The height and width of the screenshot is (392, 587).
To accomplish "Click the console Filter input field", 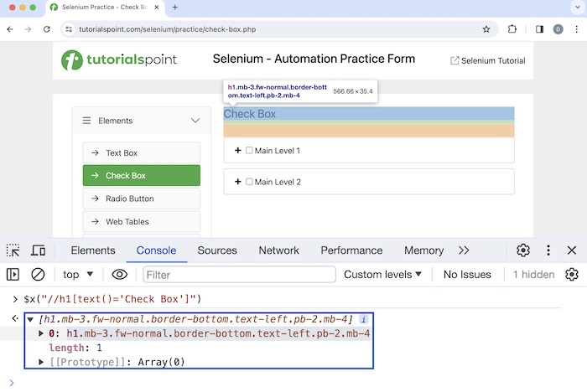I will tap(239, 274).
